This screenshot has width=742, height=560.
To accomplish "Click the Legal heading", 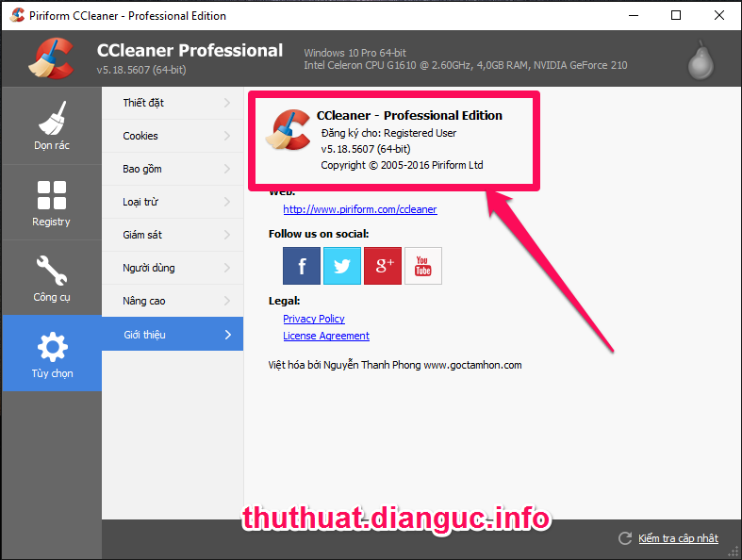I will pos(284,301).
